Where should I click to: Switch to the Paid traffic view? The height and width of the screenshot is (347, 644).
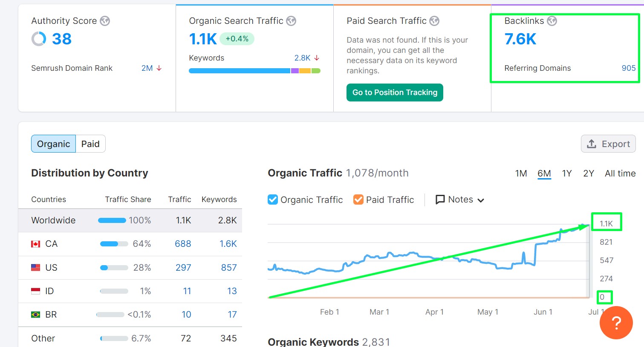point(90,144)
